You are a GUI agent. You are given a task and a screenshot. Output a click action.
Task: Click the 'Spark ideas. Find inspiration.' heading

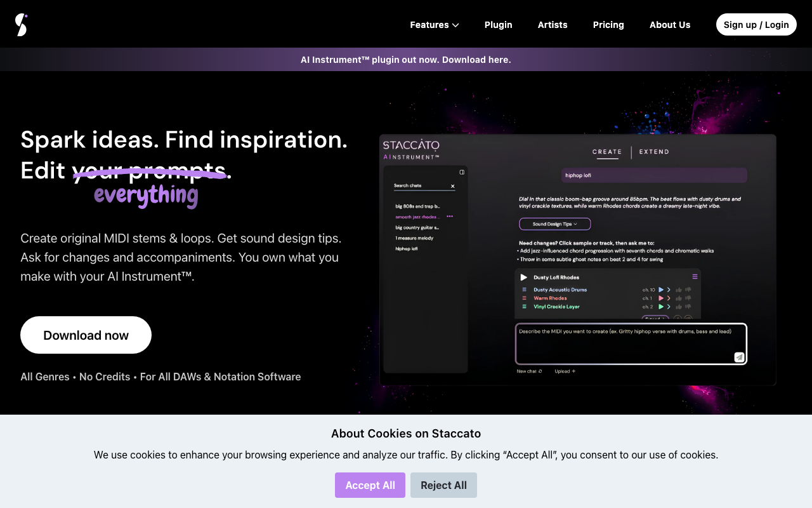[x=184, y=139]
